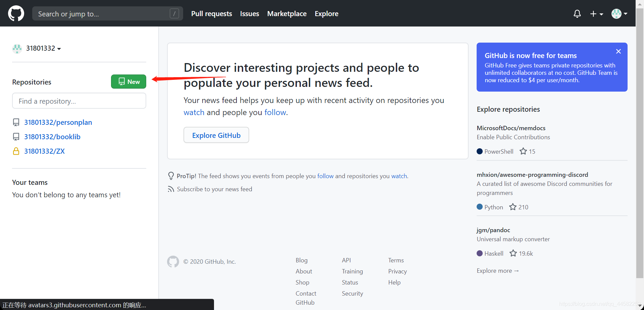Image resolution: width=644 pixels, height=310 pixels.
Task: Open Explore in the top navigation
Action: click(x=326, y=14)
